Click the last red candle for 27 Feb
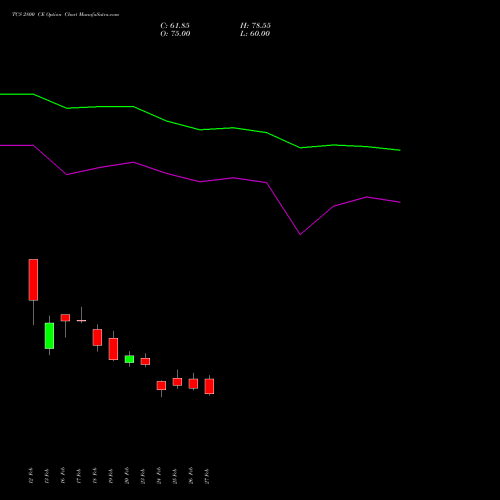The height and width of the screenshot is (500, 500). pyautogui.click(x=209, y=386)
